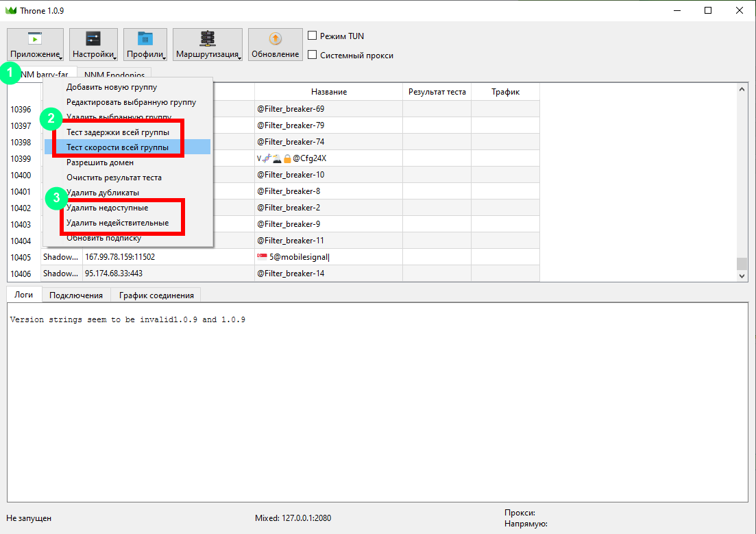Click the log text area
This screenshot has width=756, height=534.
coord(378,402)
